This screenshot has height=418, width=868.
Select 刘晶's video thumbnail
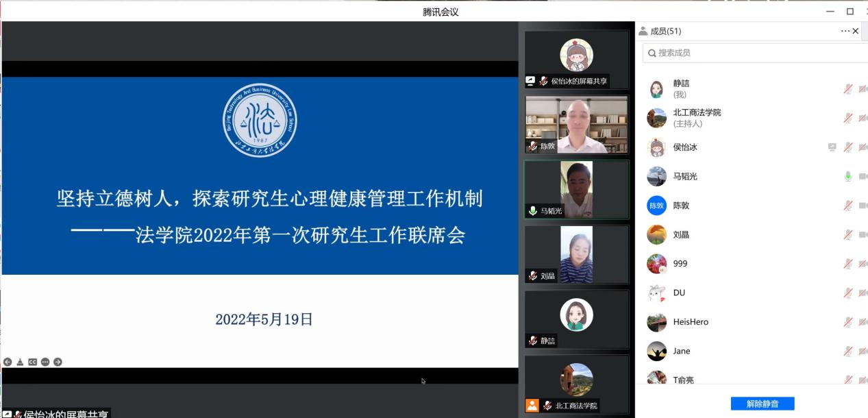pyautogui.click(x=576, y=254)
